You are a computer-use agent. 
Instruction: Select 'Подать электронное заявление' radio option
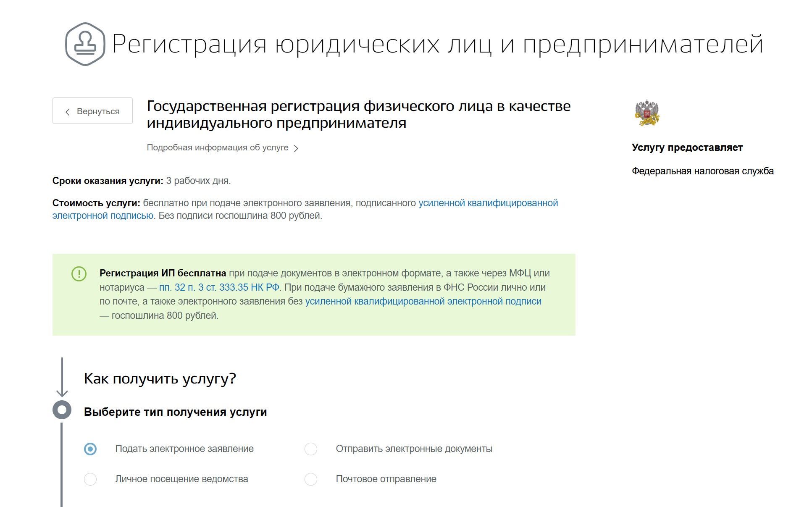[90, 449]
